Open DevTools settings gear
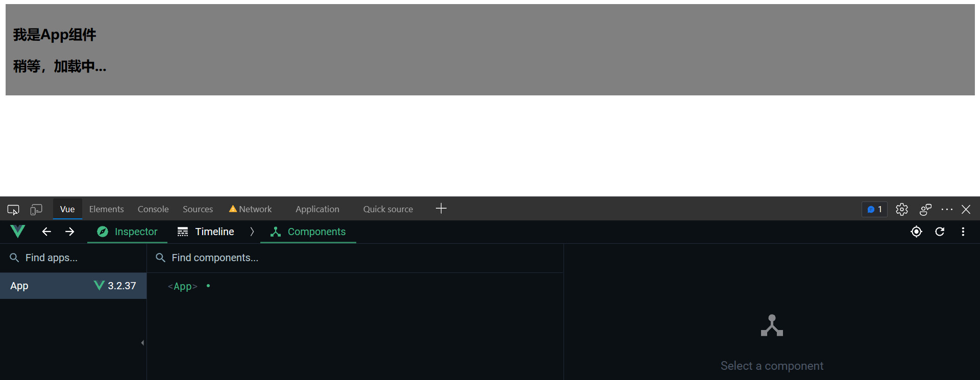 click(902, 209)
